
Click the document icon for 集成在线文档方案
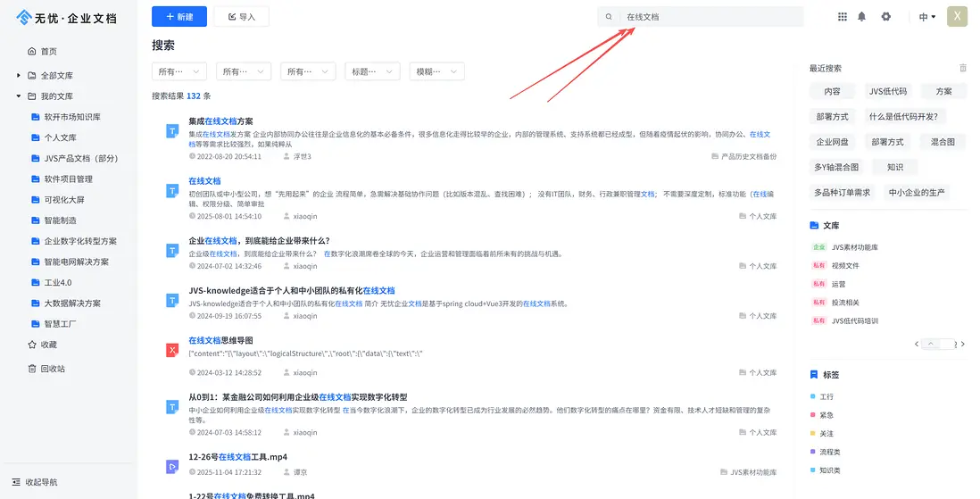[x=172, y=130]
